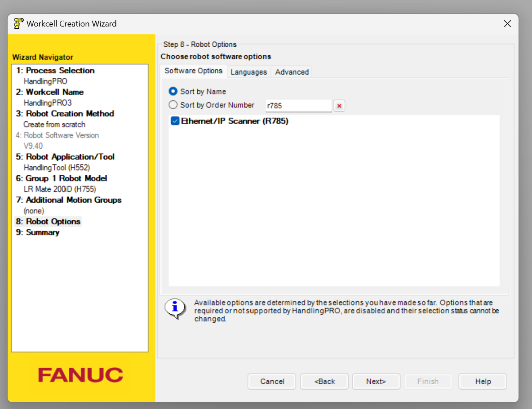Select step 8: Robot Options
Image resolution: width=532 pixels, height=409 pixels.
pos(48,221)
